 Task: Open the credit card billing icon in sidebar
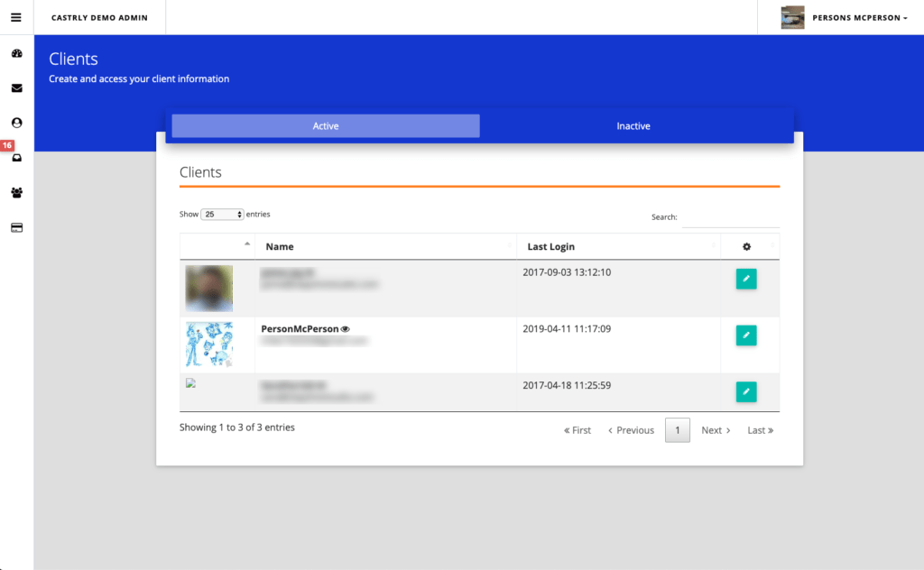pos(16,228)
